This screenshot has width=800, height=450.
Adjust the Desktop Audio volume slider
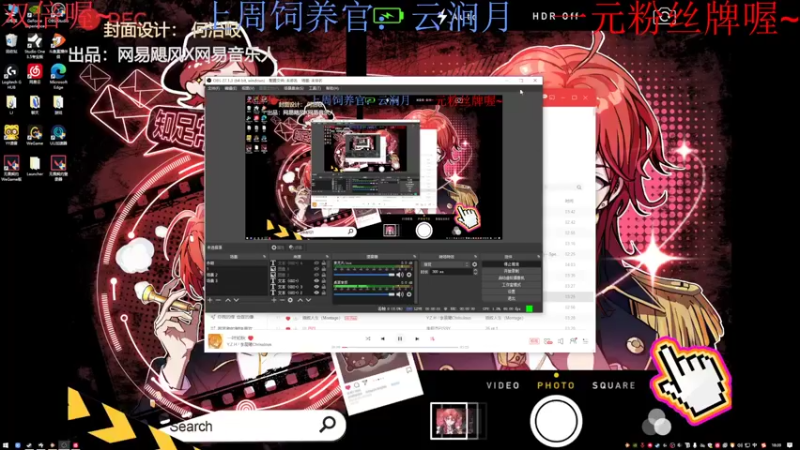(364, 294)
